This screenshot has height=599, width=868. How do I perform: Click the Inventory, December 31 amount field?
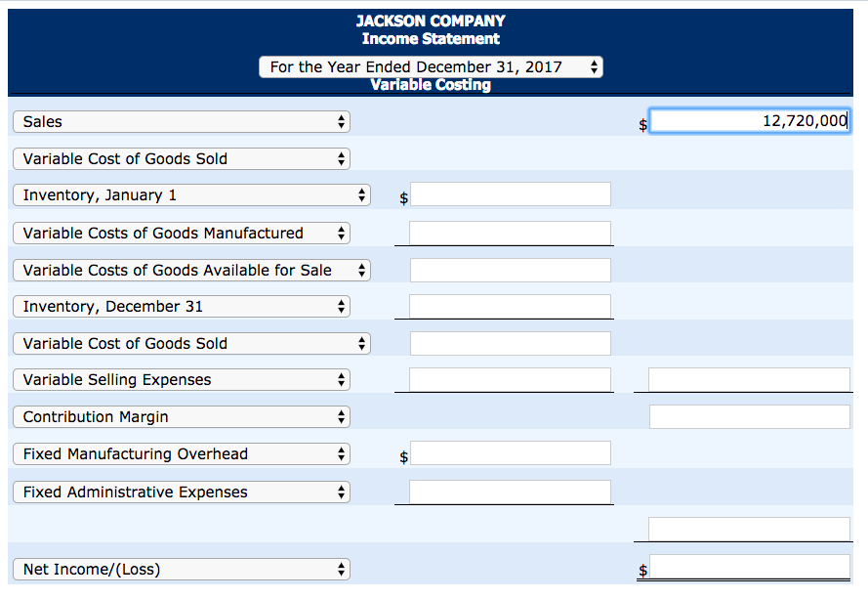(x=511, y=306)
